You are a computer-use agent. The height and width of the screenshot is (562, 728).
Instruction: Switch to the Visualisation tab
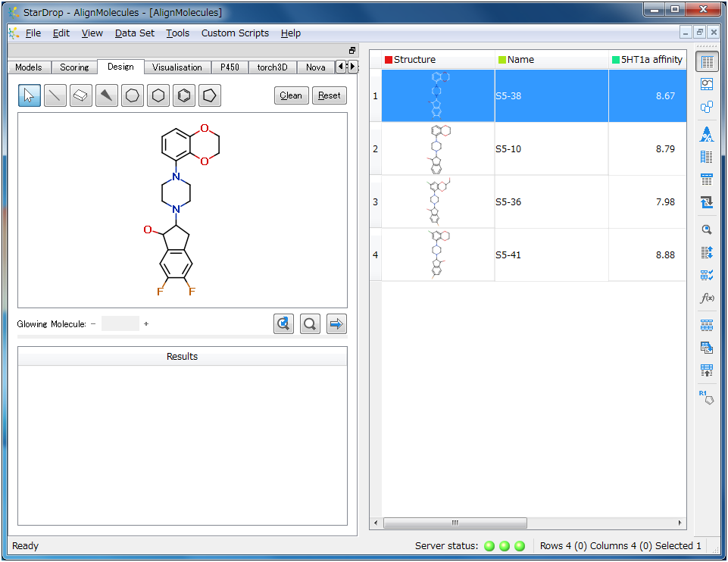pos(177,67)
